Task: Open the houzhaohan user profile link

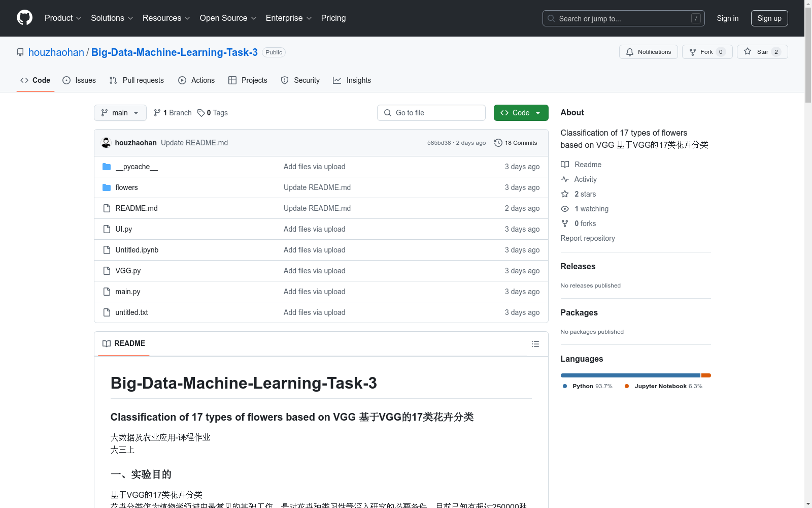Action: (56, 52)
